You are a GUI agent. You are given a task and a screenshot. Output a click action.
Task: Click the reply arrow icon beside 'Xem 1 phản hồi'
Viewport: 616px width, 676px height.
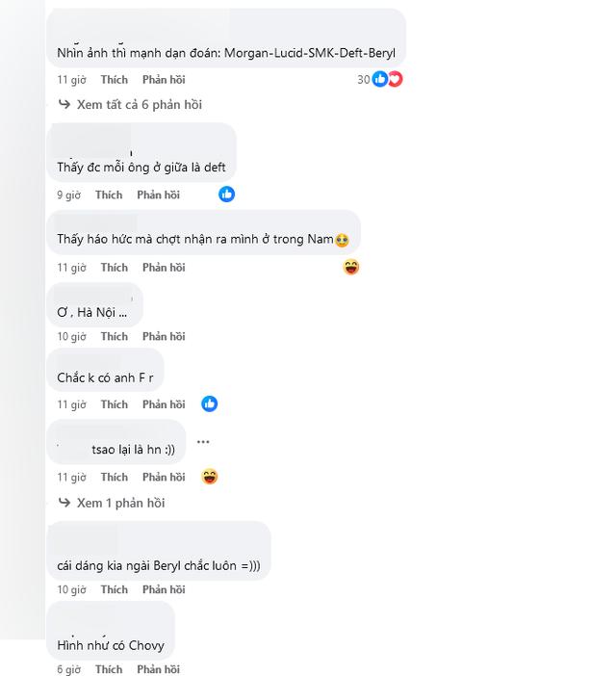(x=64, y=503)
